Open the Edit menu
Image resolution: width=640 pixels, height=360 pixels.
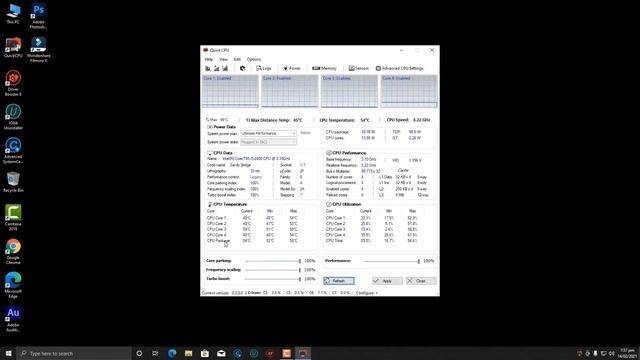(237, 59)
